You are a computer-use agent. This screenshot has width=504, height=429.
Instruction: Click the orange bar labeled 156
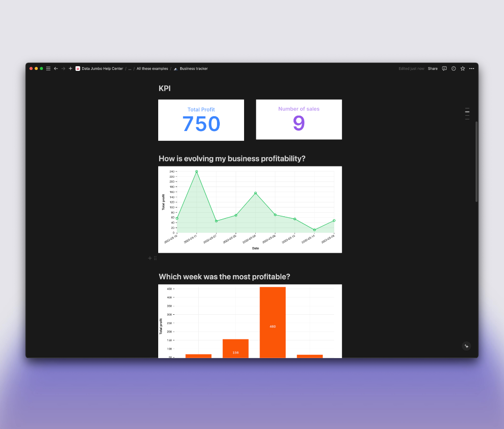click(236, 348)
